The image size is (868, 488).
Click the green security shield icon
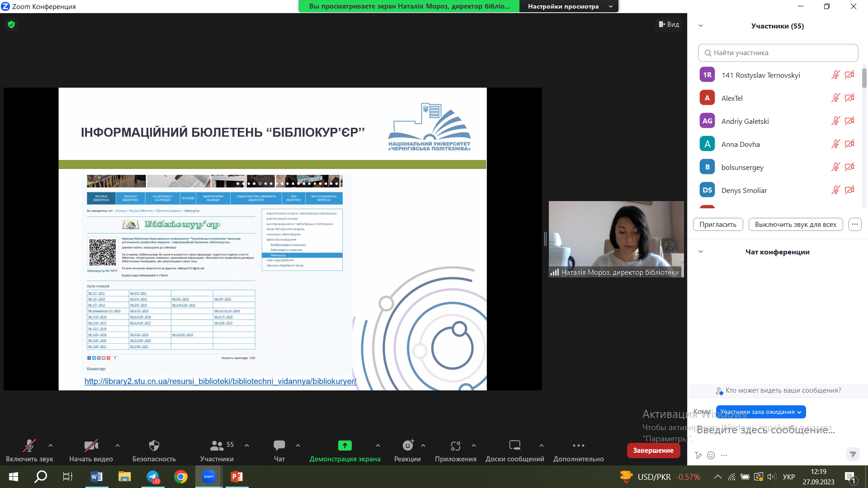(x=11, y=24)
